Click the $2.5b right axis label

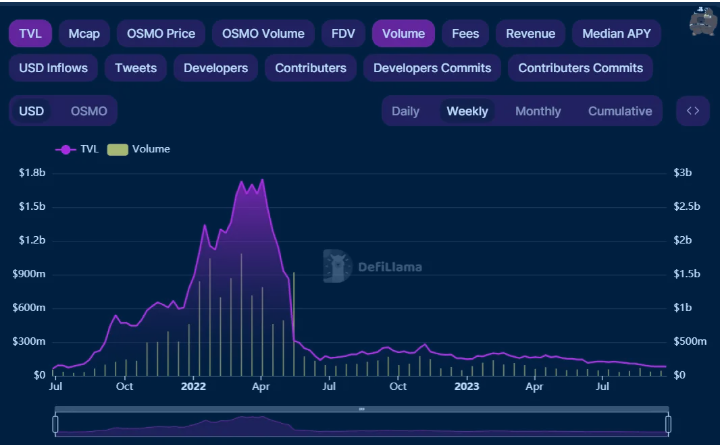pos(686,207)
